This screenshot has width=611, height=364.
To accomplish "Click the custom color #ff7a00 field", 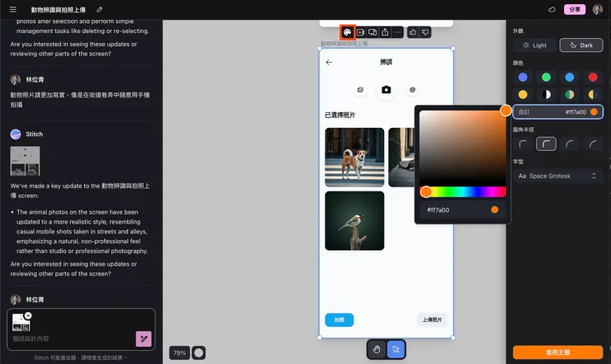I will pyautogui.click(x=557, y=112).
